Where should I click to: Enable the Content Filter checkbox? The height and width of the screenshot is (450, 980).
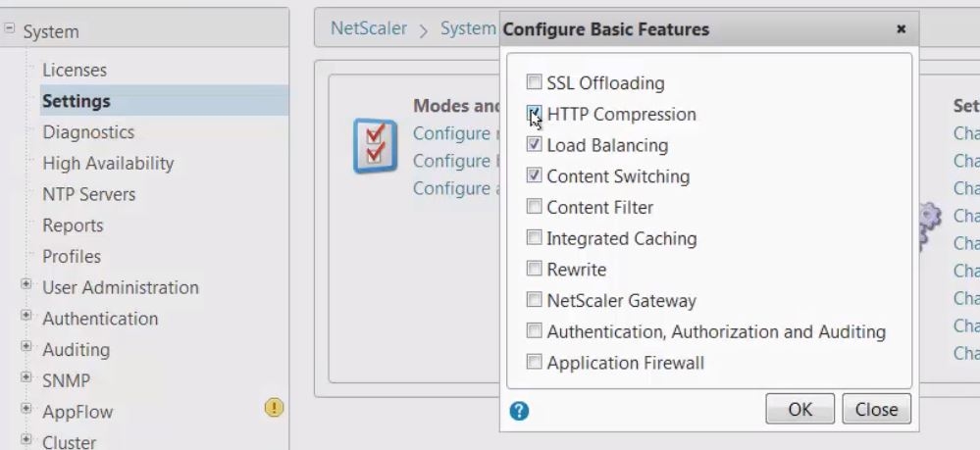coord(534,206)
